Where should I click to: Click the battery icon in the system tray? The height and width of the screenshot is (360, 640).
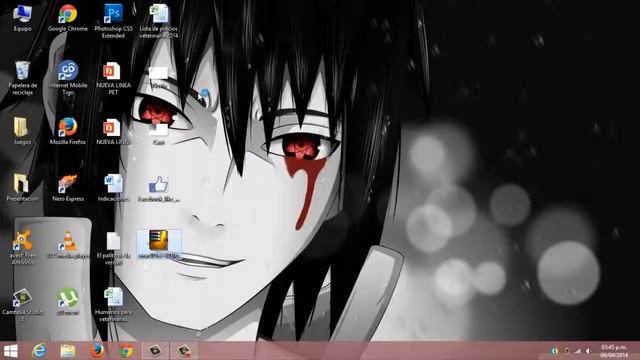[567, 351]
